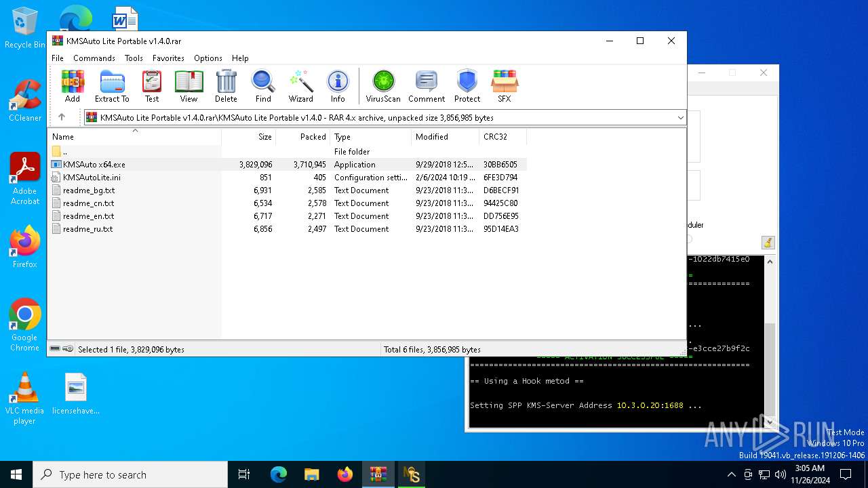Open the Word document desktop icon
Image resolution: width=868 pixels, height=488 pixels.
click(x=125, y=18)
